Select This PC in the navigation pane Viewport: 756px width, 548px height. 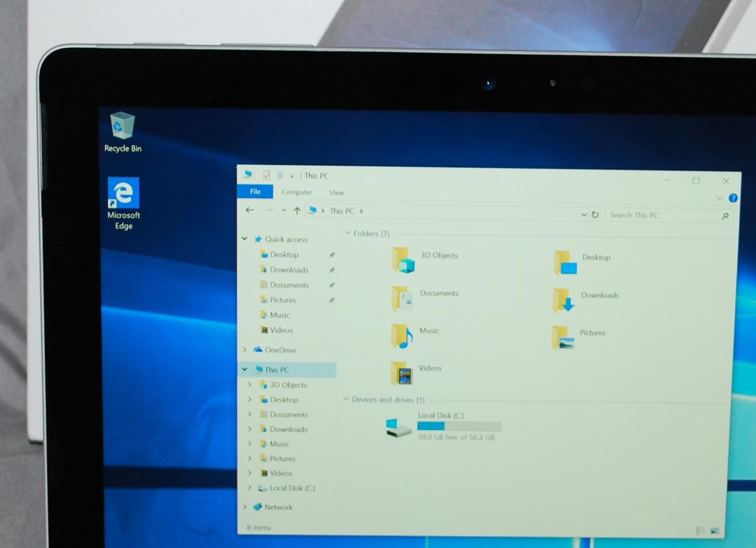[x=277, y=369]
